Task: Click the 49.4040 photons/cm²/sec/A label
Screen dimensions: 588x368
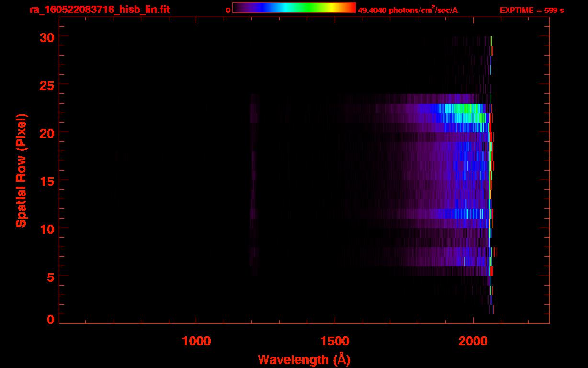Action: pos(408,10)
